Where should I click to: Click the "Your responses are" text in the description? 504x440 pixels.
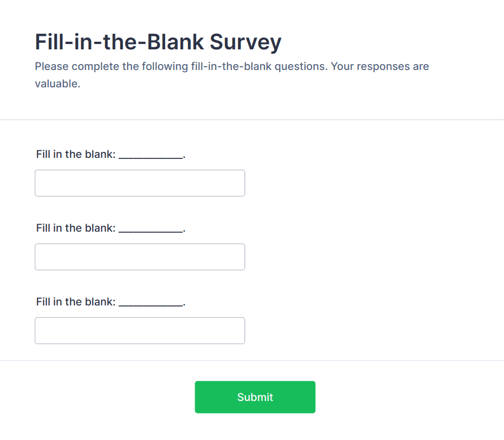point(380,67)
